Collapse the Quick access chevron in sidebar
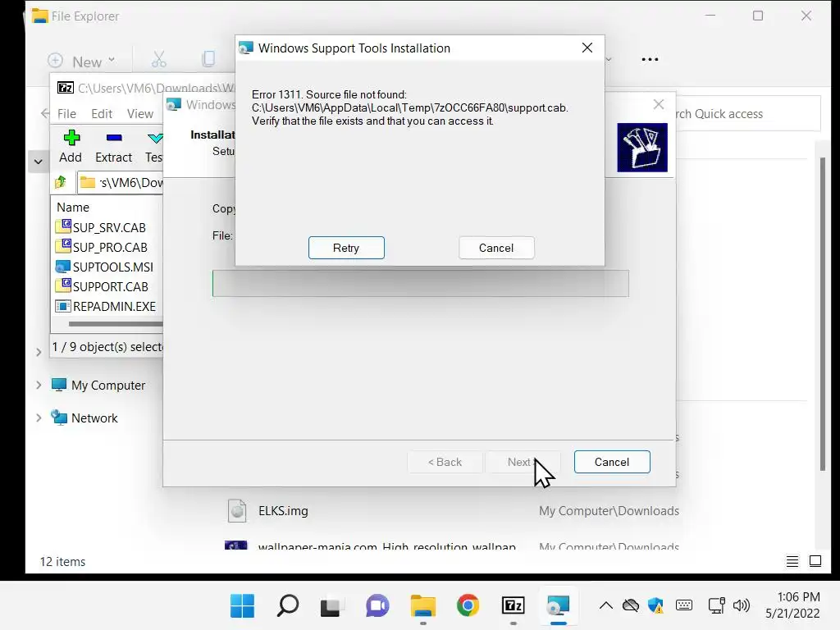The height and width of the screenshot is (630, 840). (x=38, y=162)
